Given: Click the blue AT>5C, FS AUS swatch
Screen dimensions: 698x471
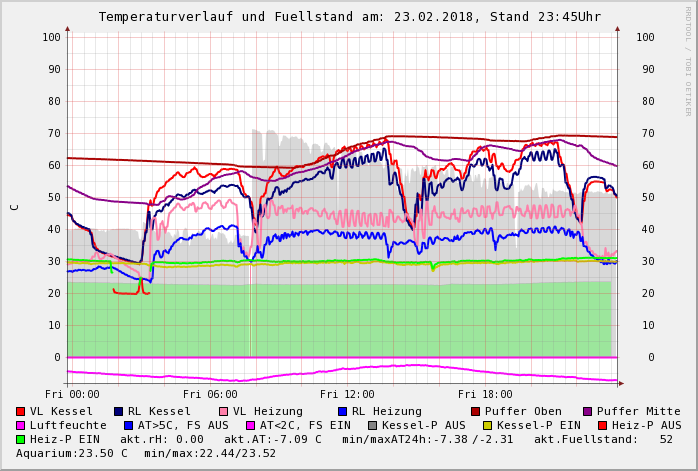Looking at the screenshot, I should (129, 425).
